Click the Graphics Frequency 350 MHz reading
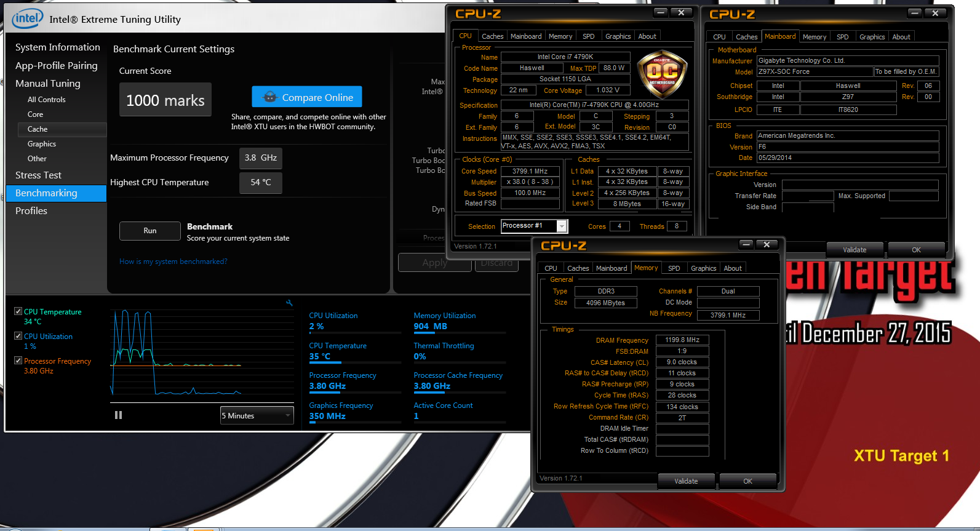The height and width of the screenshot is (531, 980). (x=327, y=417)
